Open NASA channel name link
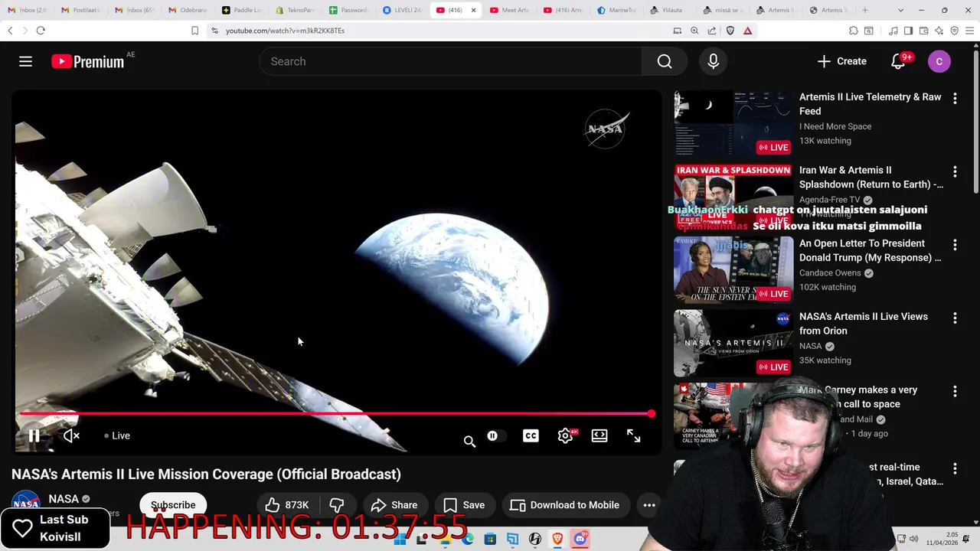980x551 pixels. (64, 499)
